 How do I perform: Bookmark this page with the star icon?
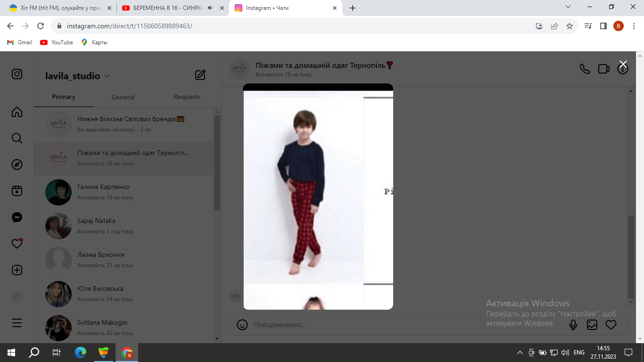pos(570,26)
